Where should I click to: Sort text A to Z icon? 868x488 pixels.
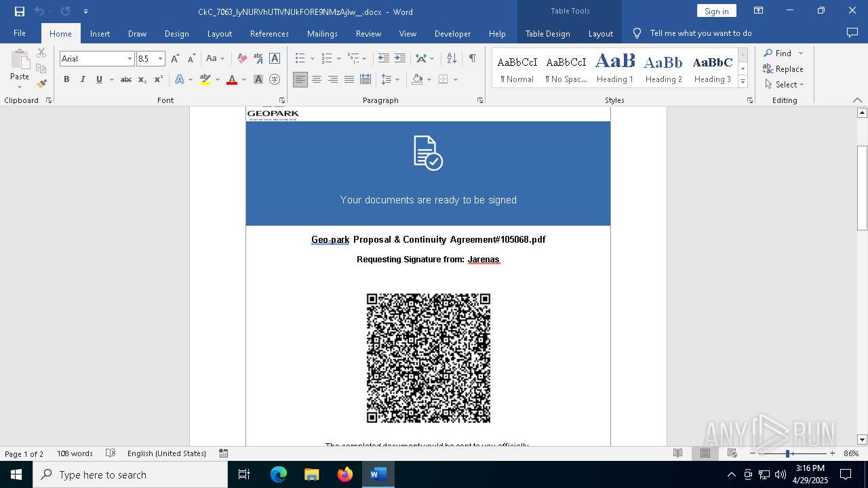click(452, 58)
